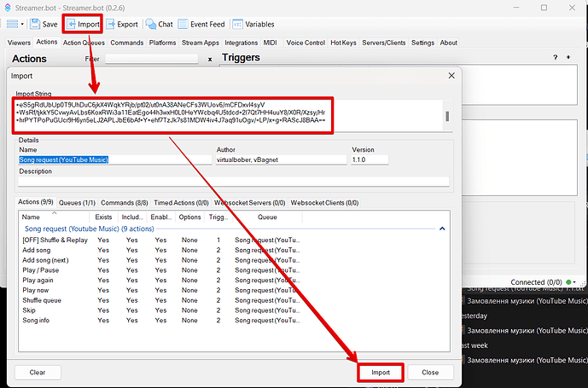Click the Import button in dialog
Viewport: 588px width, 388px height.
(x=381, y=373)
